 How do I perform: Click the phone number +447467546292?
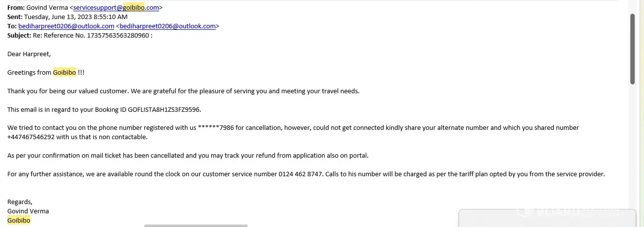coord(31,137)
